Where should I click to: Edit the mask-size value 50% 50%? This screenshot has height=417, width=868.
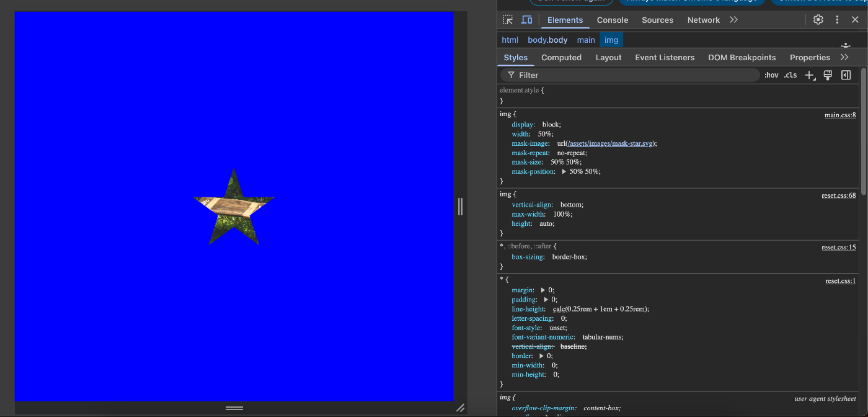click(566, 162)
